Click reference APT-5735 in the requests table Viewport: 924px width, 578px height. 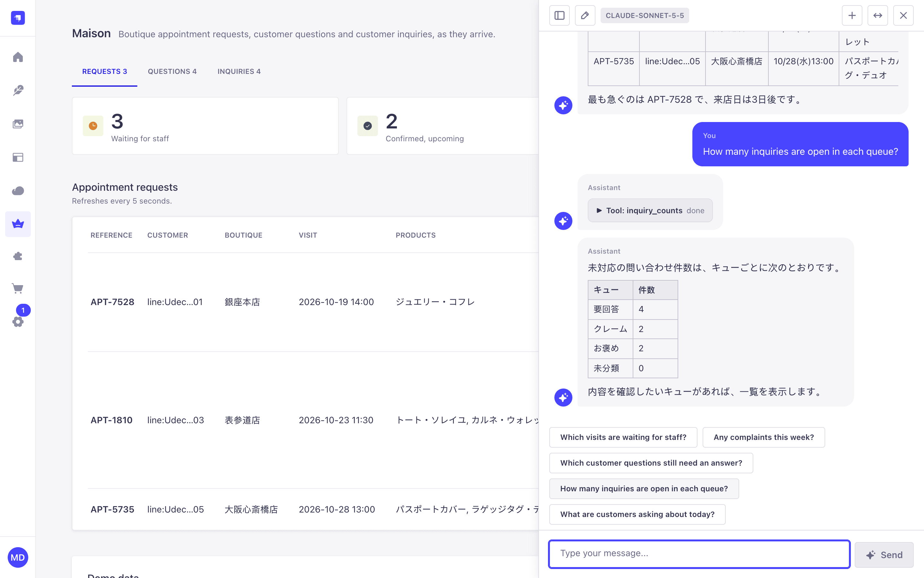pos(112,509)
